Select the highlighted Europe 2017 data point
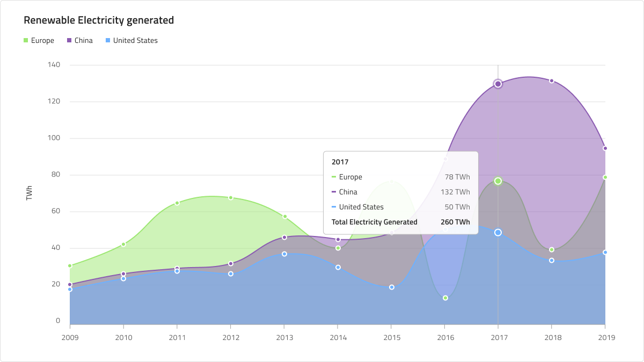The image size is (644, 362). (498, 181)
